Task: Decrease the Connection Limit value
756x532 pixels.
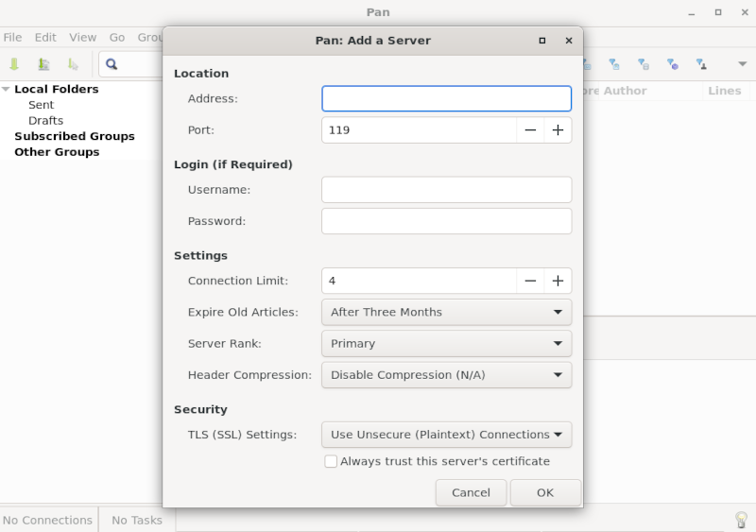Action: (530, 281)
